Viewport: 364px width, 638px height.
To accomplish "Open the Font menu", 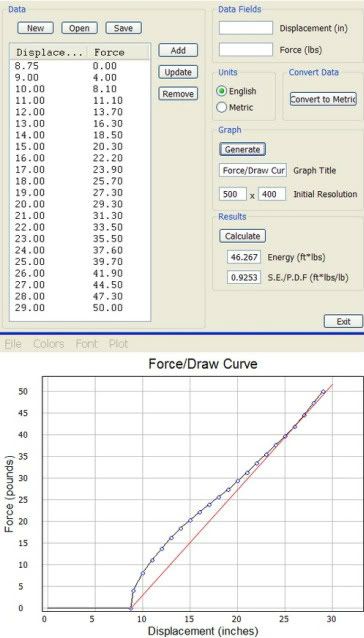I will (86, 344).
